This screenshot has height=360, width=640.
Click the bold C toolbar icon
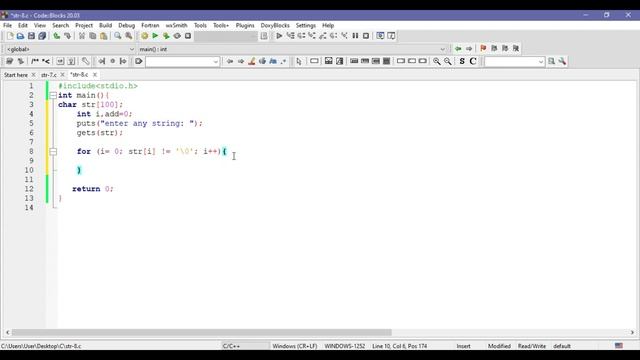click(473, 61)
